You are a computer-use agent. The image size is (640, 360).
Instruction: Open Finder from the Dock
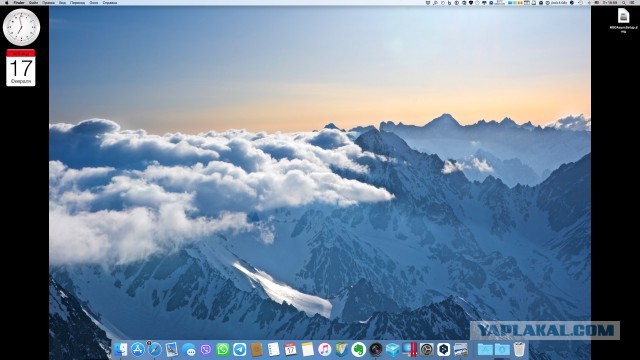pyautogui.click(x=120, y=349)
